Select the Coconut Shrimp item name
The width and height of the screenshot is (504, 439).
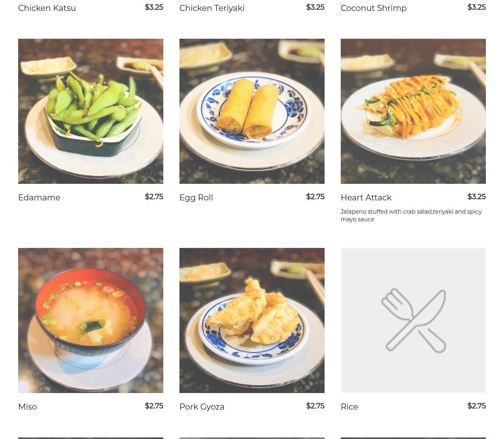(x=373, y=8)
